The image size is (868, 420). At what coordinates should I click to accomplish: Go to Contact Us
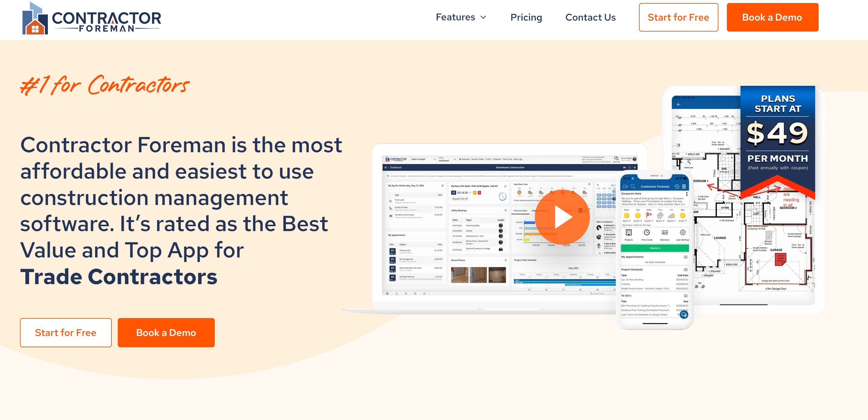click(590, 17)
